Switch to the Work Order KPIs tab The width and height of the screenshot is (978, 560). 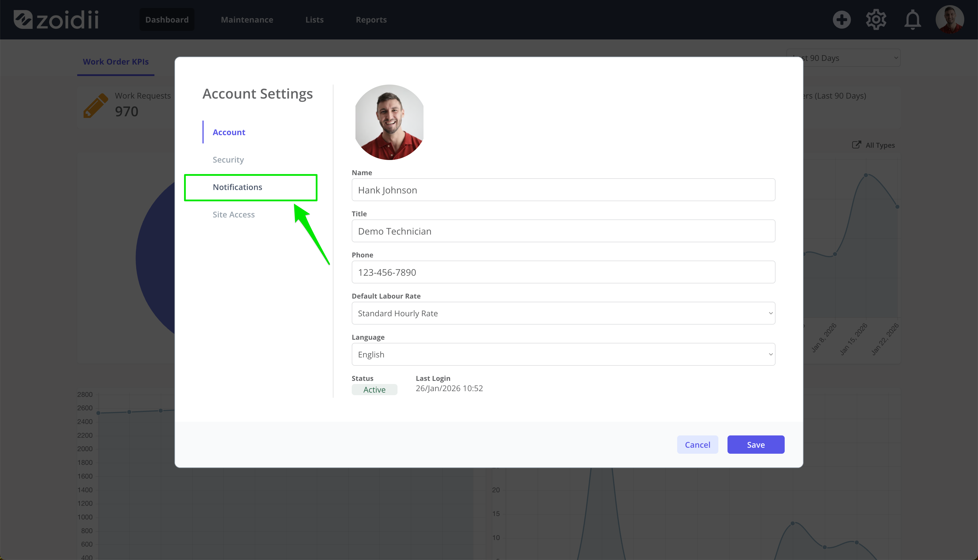coord(116,61)
